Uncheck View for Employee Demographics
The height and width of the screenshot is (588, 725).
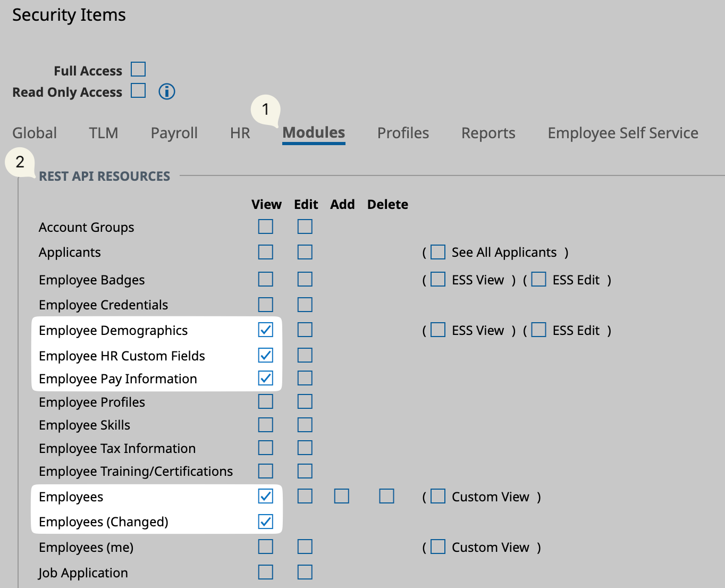point(266,330)
